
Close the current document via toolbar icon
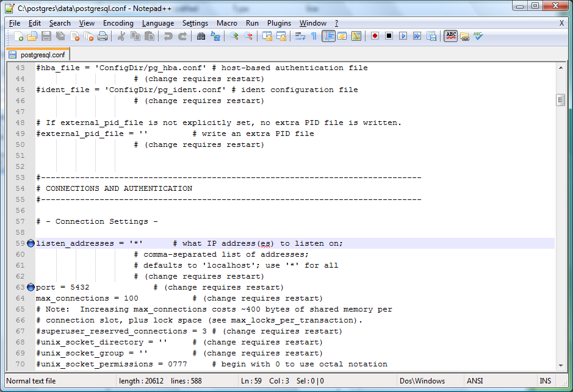(x=74, y=36)
